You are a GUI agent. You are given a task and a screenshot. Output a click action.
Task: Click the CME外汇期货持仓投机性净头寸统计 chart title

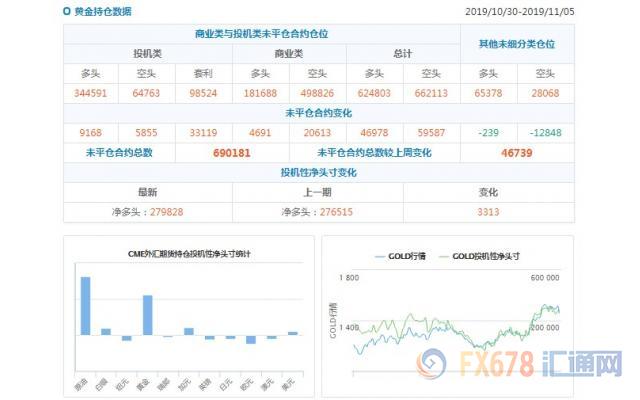point(189,254)
